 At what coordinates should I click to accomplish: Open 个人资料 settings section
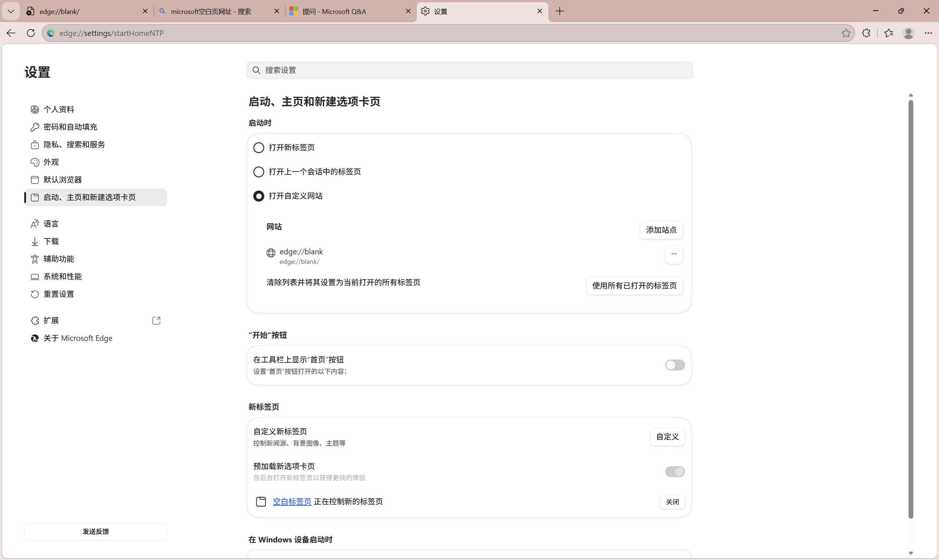coord(96,110)
